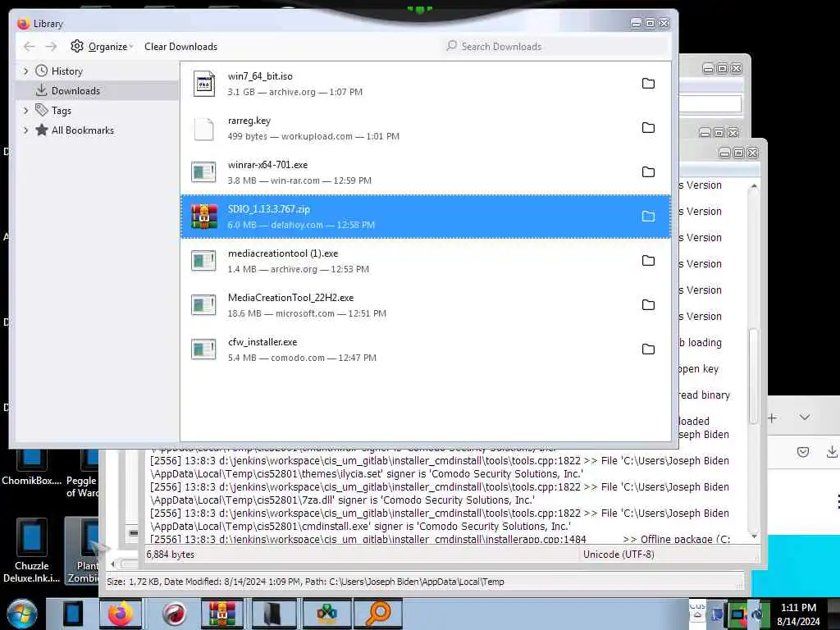
Task: Show rarreg.key in its folder
Action: 648,127
